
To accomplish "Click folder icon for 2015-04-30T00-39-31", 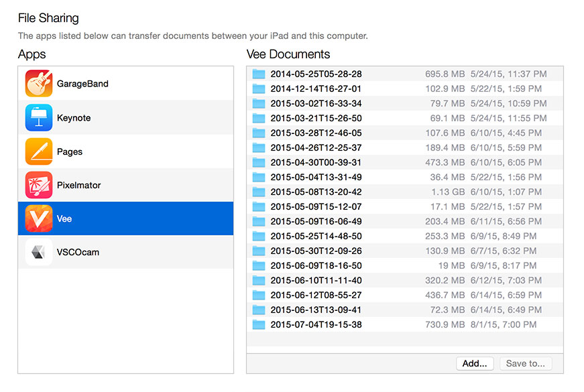I will (x=259, y=162).
